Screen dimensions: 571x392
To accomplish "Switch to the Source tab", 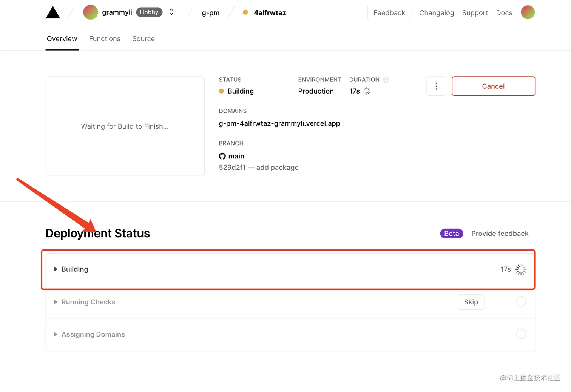I will pyautogui.click(x=144, y=39).
